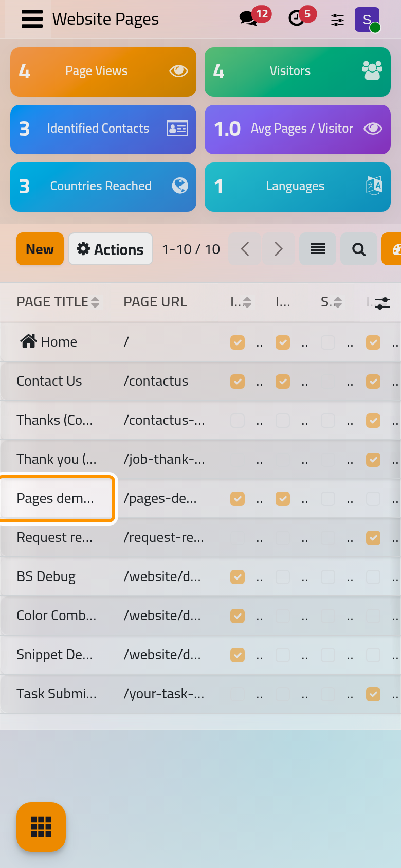Screen dimensions: 401x868
Task: Sort by PAGE TITLE arrows
Action: point(95,302)
